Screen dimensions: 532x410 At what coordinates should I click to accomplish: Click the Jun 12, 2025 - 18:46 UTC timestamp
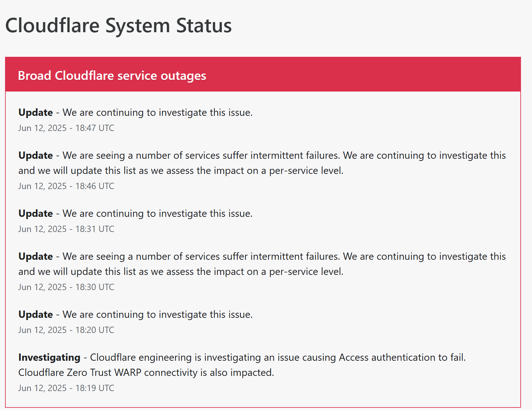coord(66,186)
